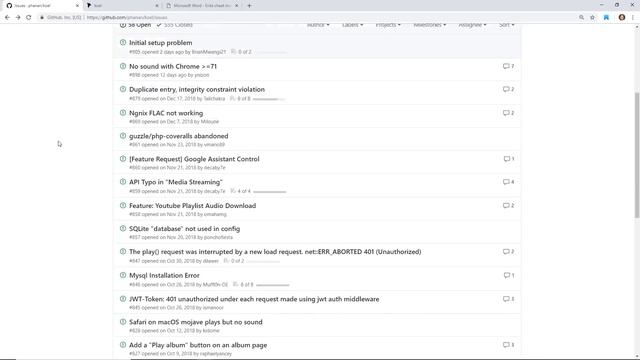Screen dimensions: 640x360
Task: Open 'Safari on macOS mojave' issue
Action: [196, 322]
